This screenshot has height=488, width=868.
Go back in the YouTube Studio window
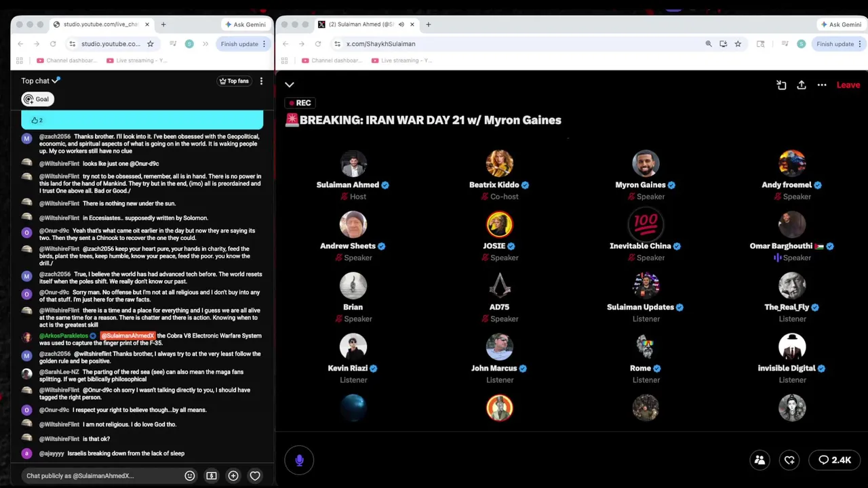pos(20,44)
